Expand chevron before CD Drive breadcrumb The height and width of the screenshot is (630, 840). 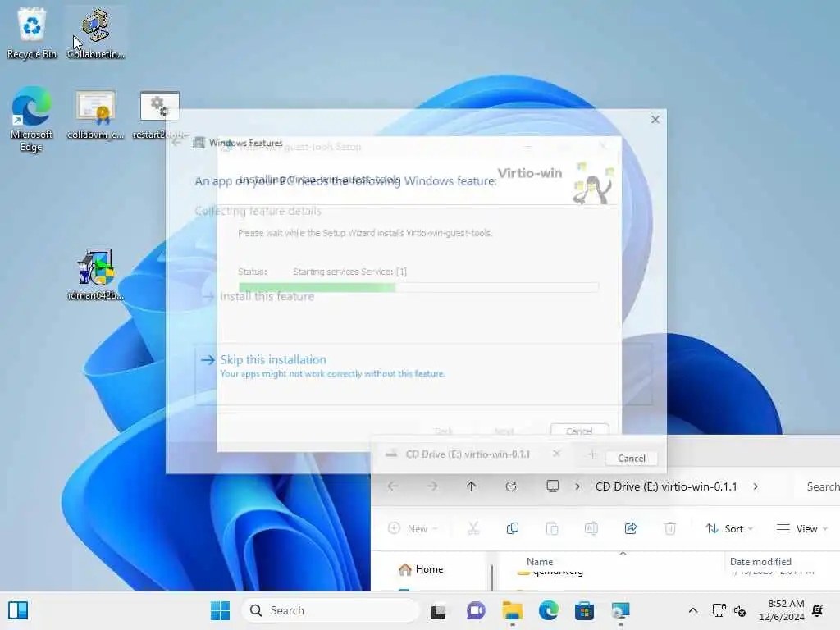[577, 486]
